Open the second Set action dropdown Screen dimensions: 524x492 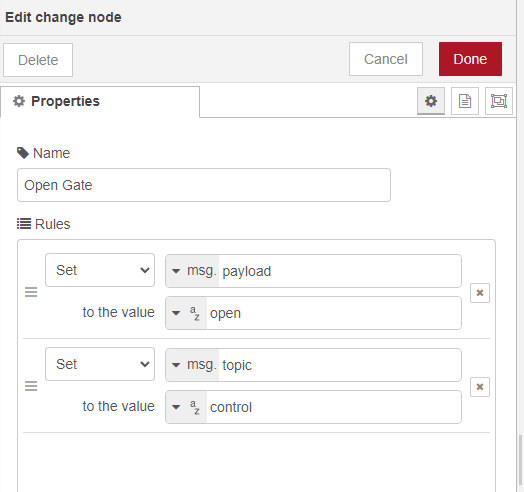click(x=100, y=364)
